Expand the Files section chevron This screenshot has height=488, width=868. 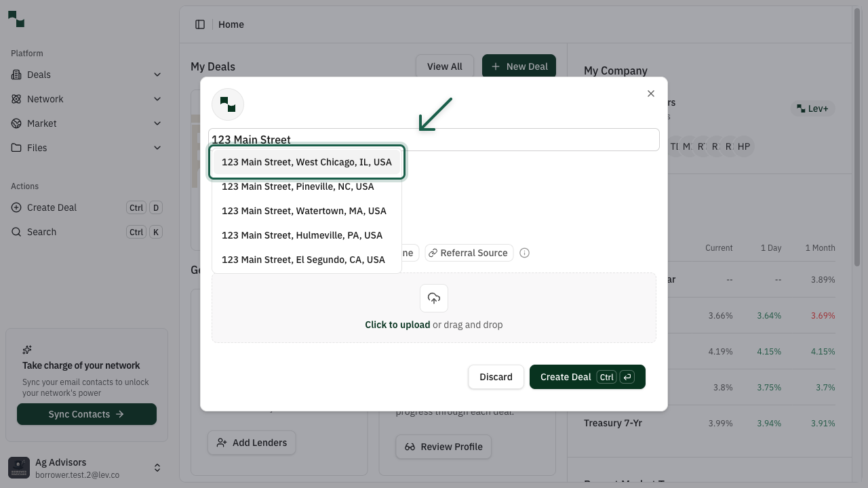(x=157, y=147)
